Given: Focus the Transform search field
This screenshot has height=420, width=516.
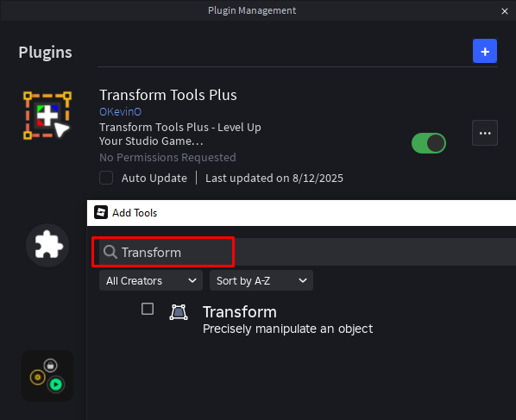Looking at the screenshot, I should [x=307, y=252].
